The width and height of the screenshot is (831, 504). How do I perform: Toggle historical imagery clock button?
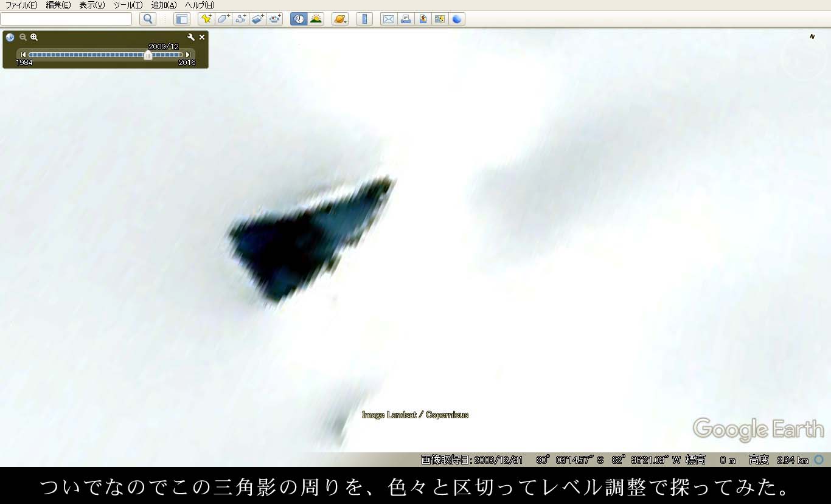(x=299, y=19)
